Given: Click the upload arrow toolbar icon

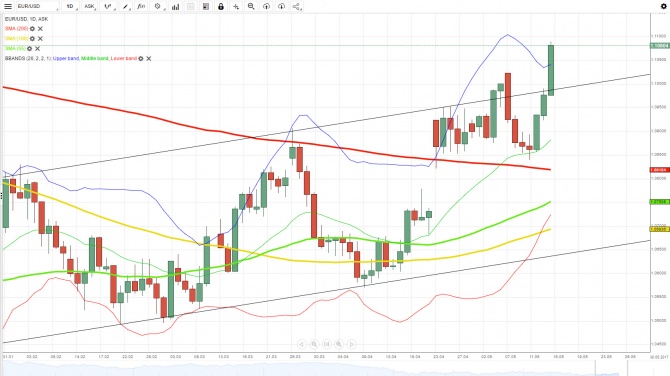Looking at the screenshot, I should tap(266, 6).
